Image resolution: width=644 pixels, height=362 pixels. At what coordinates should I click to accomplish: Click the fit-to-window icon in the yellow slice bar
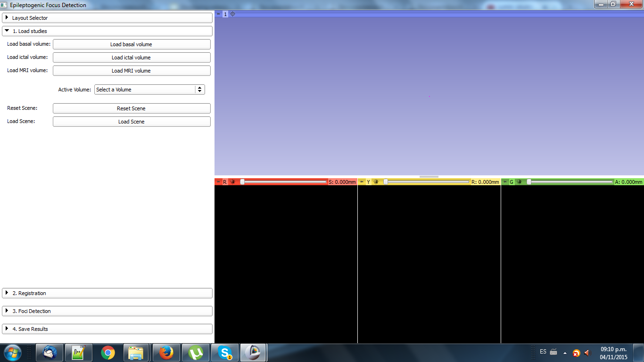tap(376, 182)
